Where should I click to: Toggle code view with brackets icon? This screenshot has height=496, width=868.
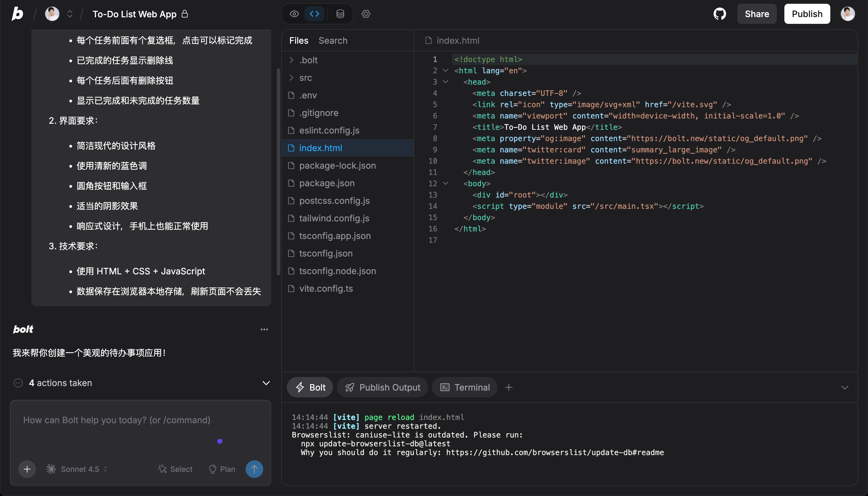[x=314, y=14]
